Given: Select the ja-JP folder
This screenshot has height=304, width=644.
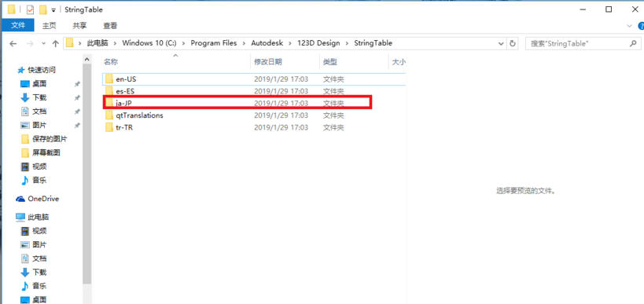Looking at the screenshot, I should coord(253,103).
